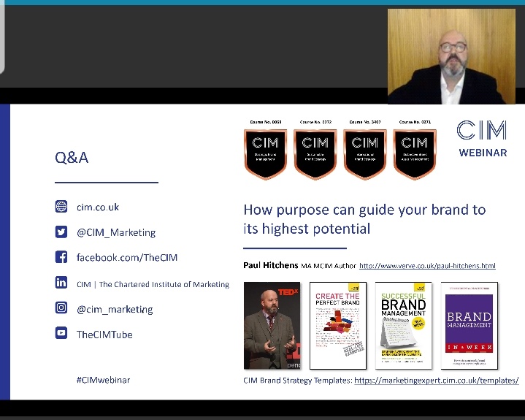This screenshot has width=525, height=420.
Task: Click the 'CIM Brand Strategy Templates:' label
Action: point(298,381)
